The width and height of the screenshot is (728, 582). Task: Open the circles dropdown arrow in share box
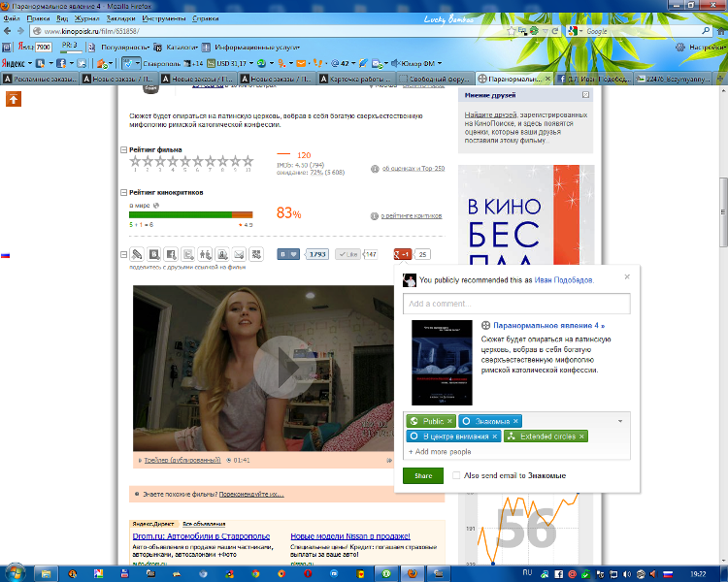[x=620, y=421]
